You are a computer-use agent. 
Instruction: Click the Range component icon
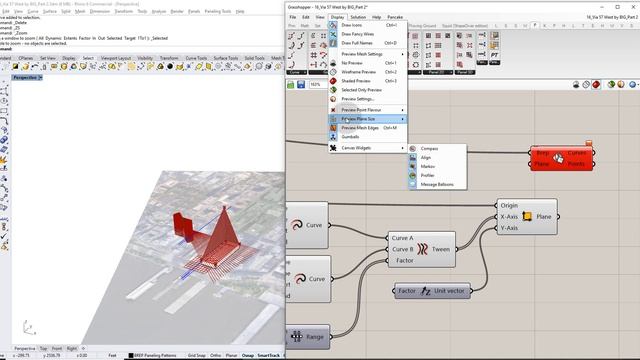[297, 337]
